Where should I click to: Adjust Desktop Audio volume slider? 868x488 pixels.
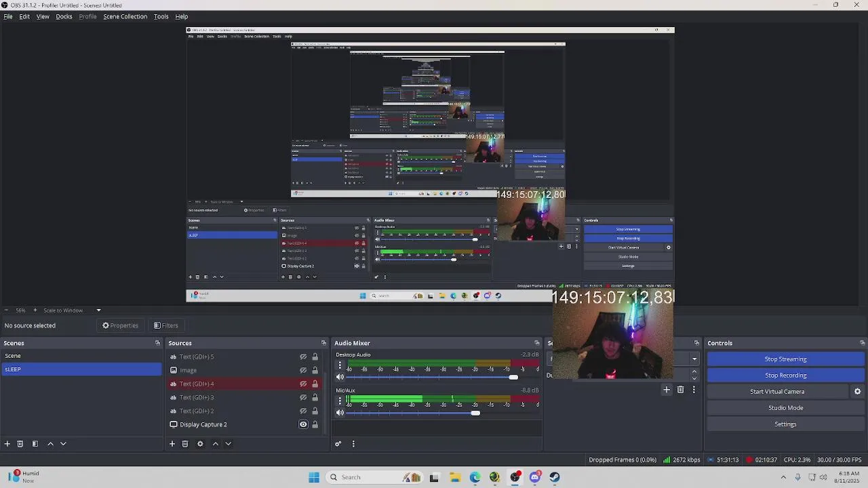click(513, 377)
